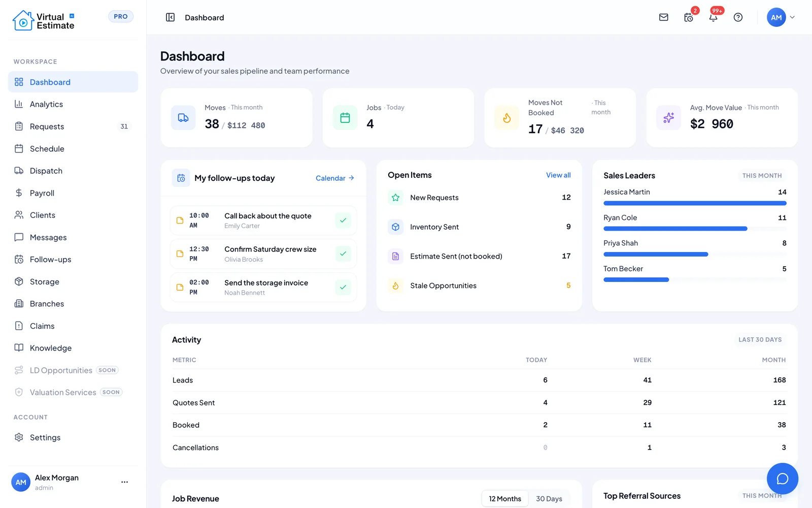Click the Avg. Move Value sparkle icon
Image resolution: width=812 pixels, height=508 pixels.
(x=668, y=118)
